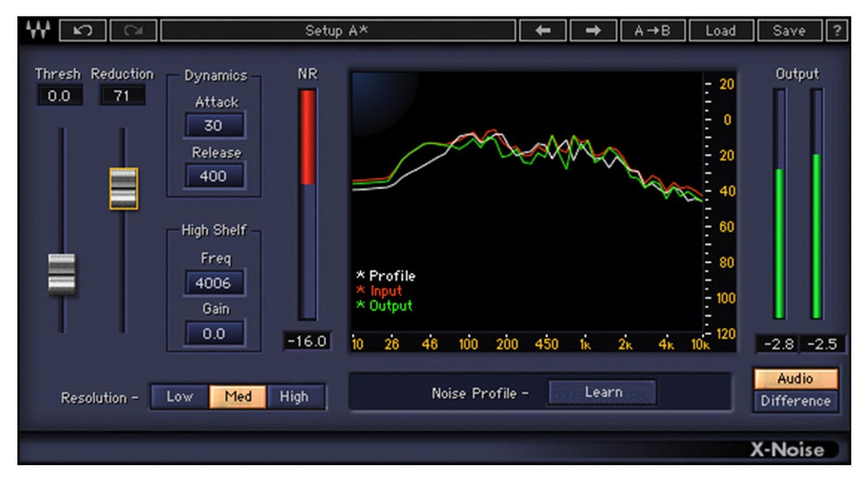The image size is (868, 486).
Task: Grab the Thresh slider handle
Action: point(61,274)
